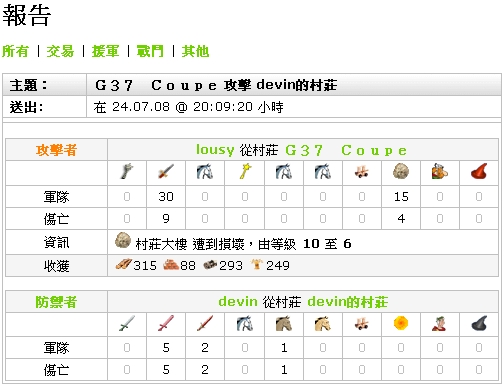Click the defender's grey horse icon
The width and height of the screenshot is (504, 385).
(x=244, y=323)
